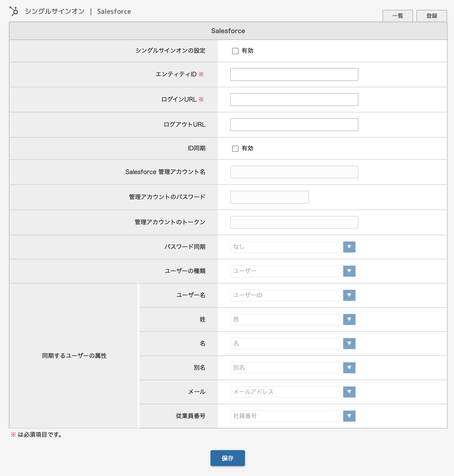Click the は必須項目です note text
The height and width of the screenshot is (476, 454).
40,435
